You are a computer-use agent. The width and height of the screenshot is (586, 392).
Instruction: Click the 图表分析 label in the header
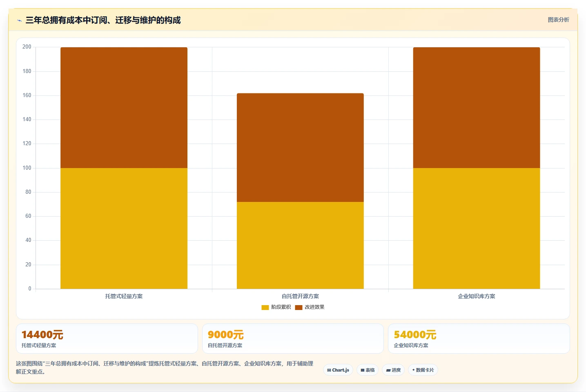[558, 20]
